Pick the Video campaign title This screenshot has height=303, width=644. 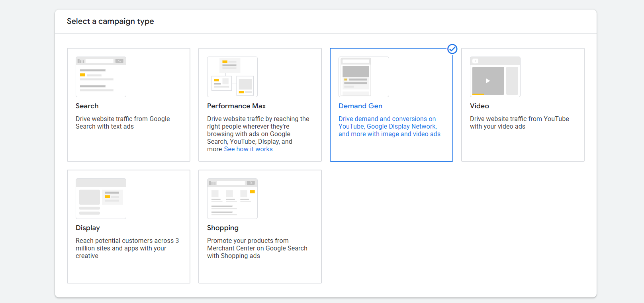480,106
